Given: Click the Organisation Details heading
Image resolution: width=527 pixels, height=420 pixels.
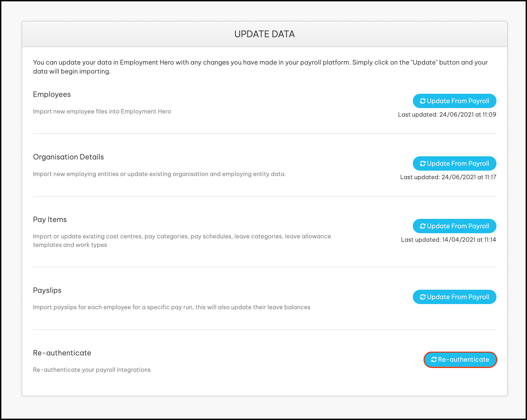Looking at the screenshot, I should click(x=68, y=157).
